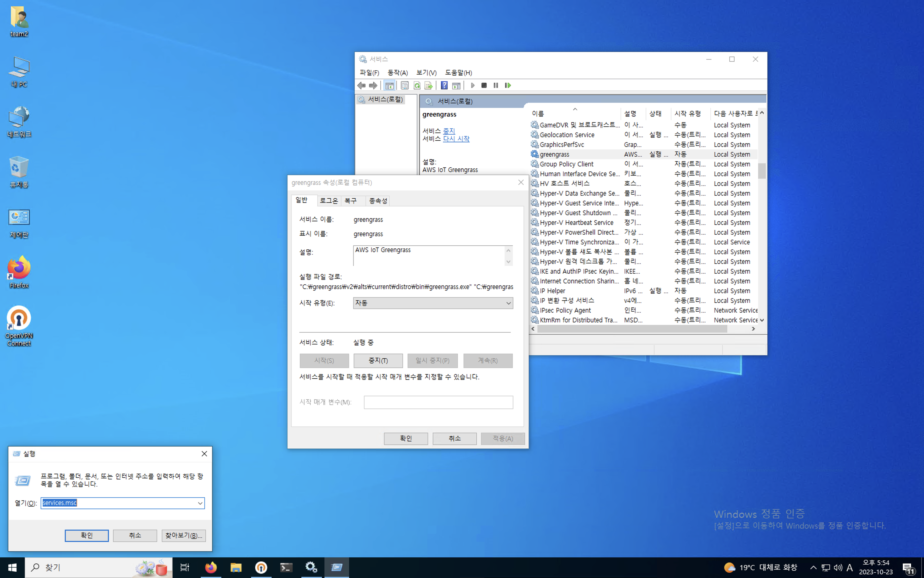Open File Explorer from the taskbar
Image resolution: width=924 pixels, height=578 pixels.
(236, 567)
